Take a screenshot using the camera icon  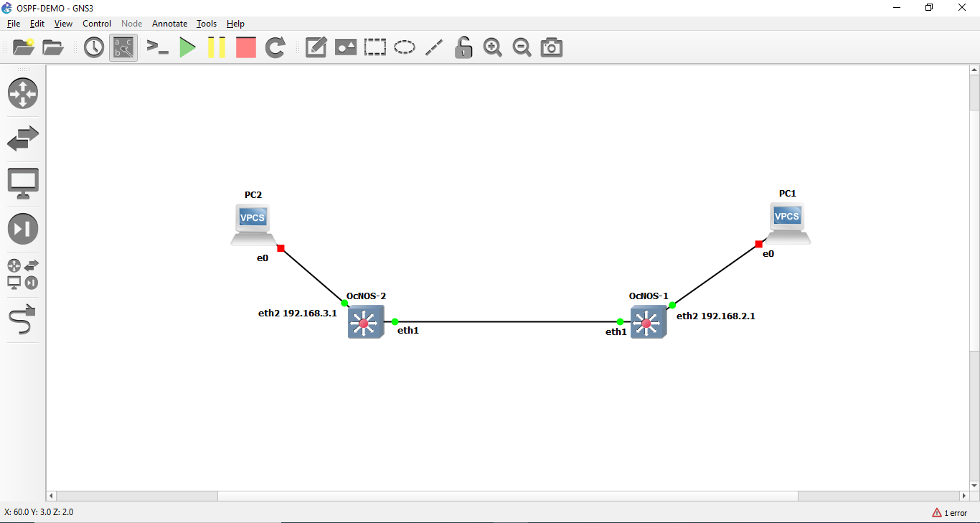pyautogui.click(x=551, y=47)
